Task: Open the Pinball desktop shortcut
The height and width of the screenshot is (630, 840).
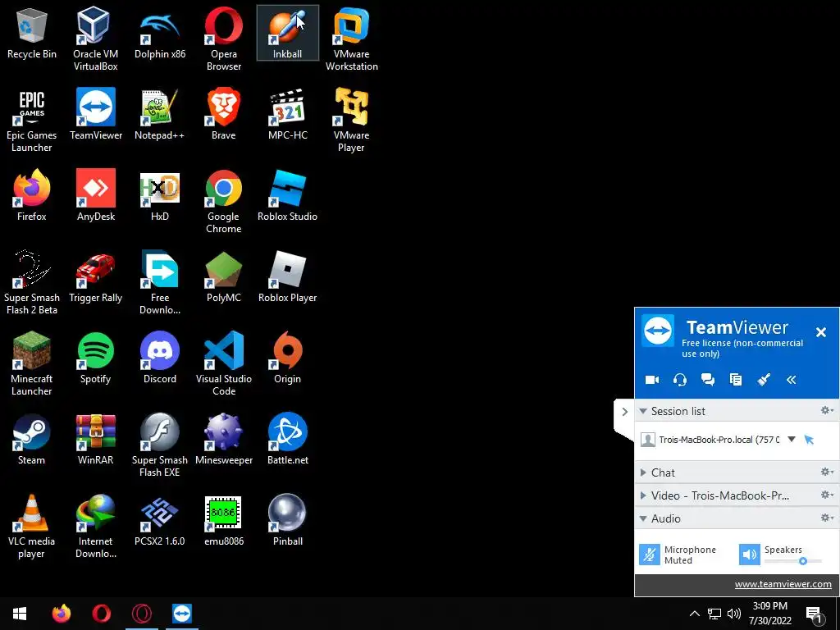Action: [x=288, y=520]
